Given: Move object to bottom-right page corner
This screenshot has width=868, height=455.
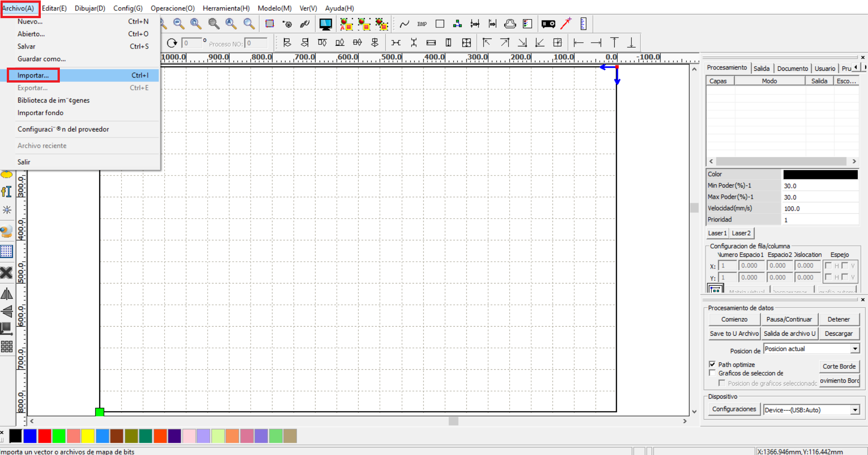Looking at the screenshot, I should tap(522, 43).
